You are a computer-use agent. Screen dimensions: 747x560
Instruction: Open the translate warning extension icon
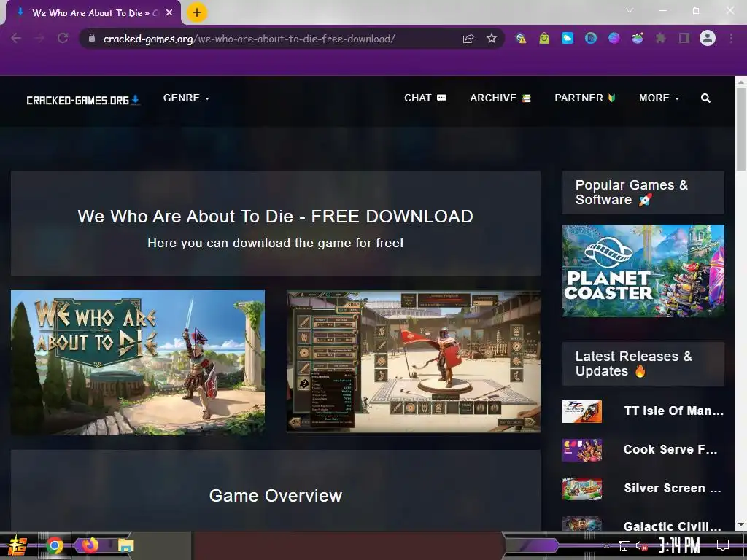pos(521,39)
